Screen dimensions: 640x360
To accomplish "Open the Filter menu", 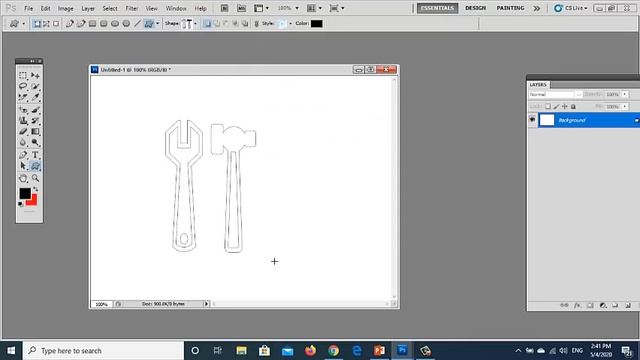I will coord(131,8).
